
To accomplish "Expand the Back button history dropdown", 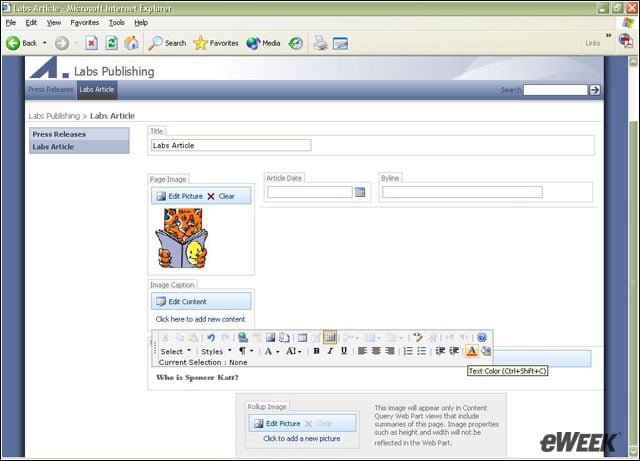I will point(44,43).
